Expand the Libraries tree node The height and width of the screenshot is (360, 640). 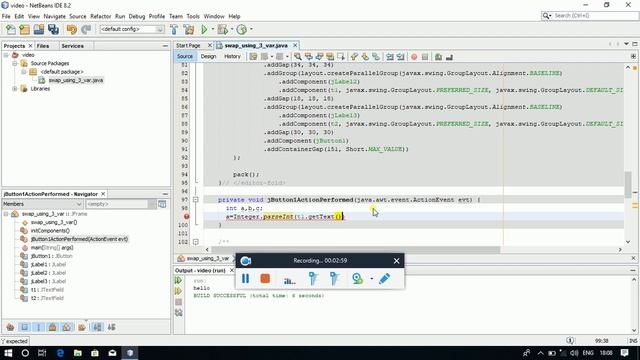[15, 89]
